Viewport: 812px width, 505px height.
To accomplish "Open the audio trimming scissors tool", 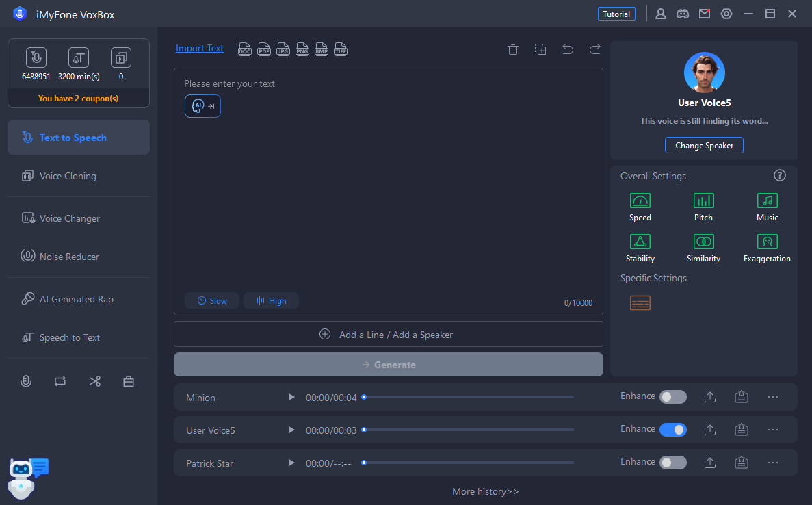I will pos(94,380).
